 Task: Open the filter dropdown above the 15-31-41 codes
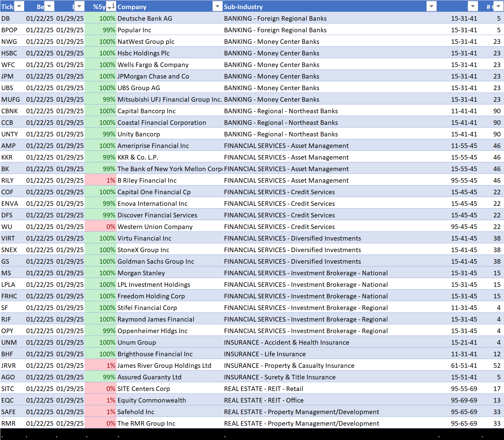pos(473,6)
